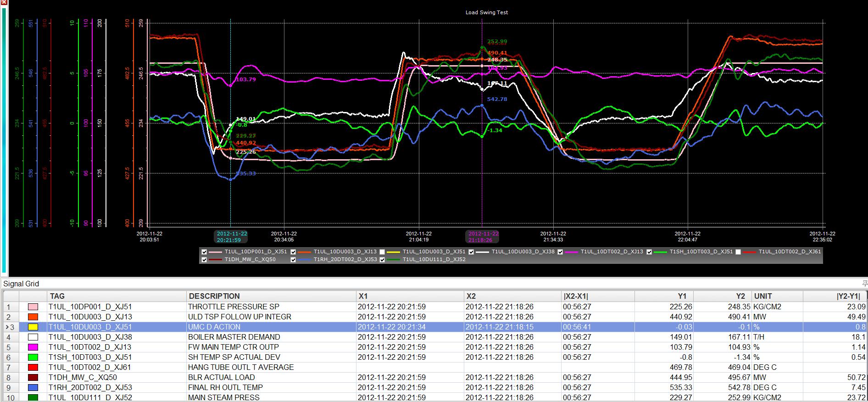Toggle T1SH_10DT003_D_XJ51 legend checkbox

tap(649, 252)
